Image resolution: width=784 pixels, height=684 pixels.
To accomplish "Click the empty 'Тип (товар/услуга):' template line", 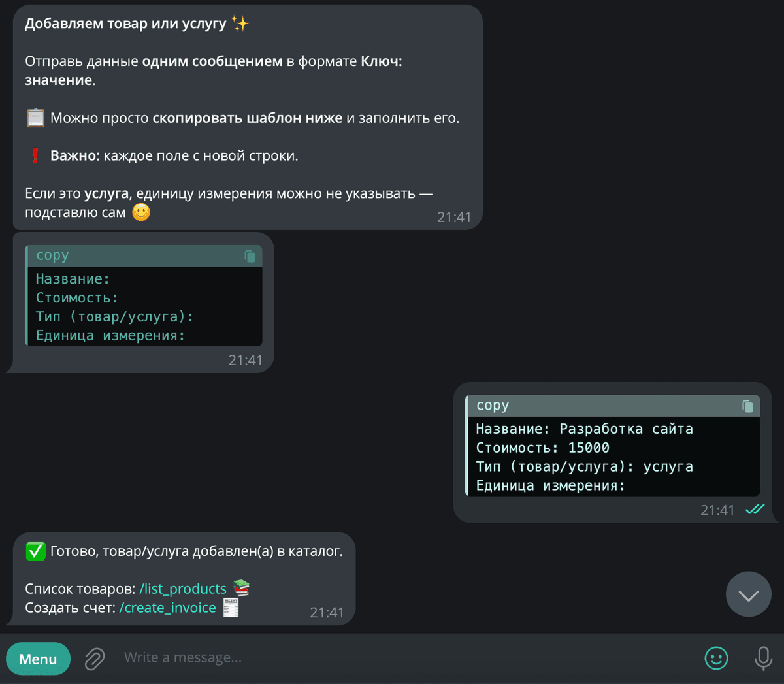I will point(114,317).
